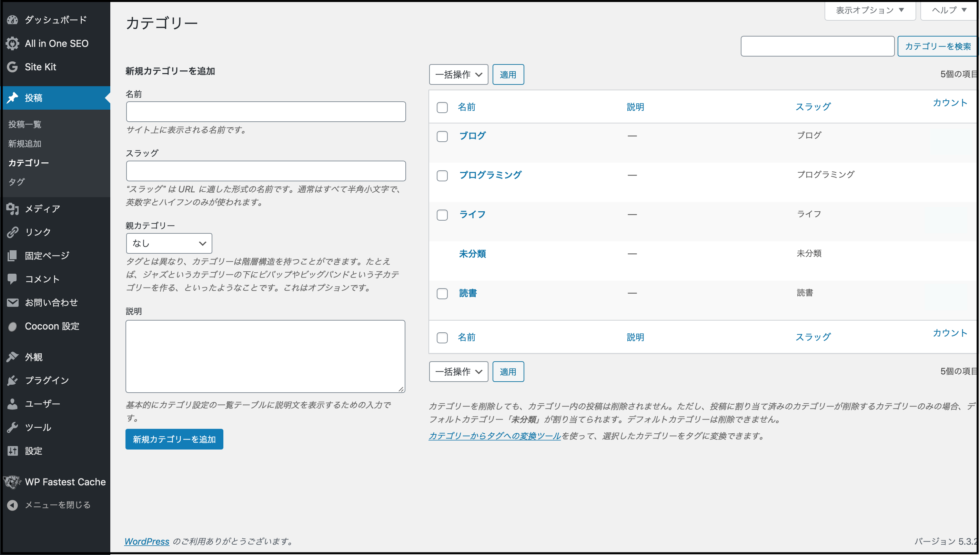Open the 親カテゴリー parent dropdown
Image resolution: width=980 pixels, height=555 pixels.
coord(169,243)
